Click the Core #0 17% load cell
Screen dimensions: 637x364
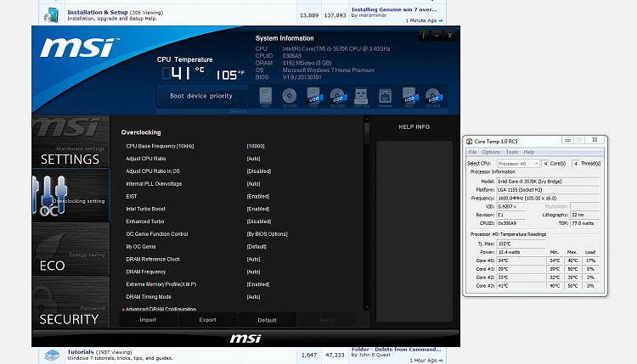[590, 260]
